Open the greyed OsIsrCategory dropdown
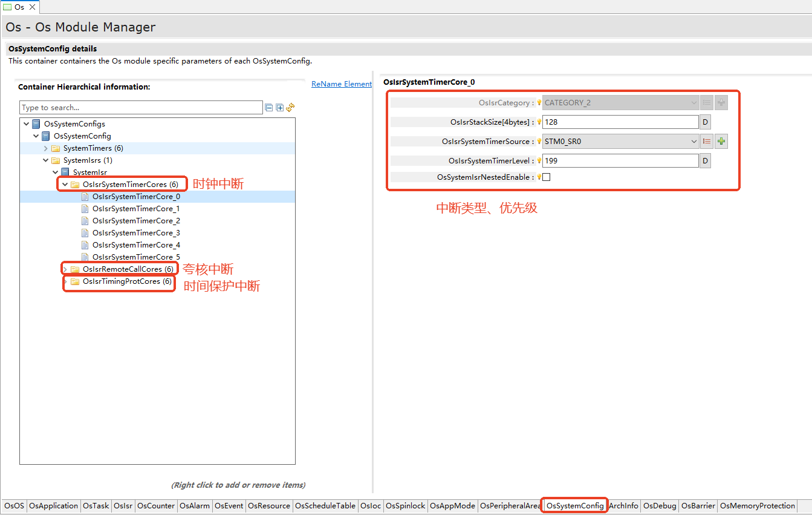 [x=693, y=103]
